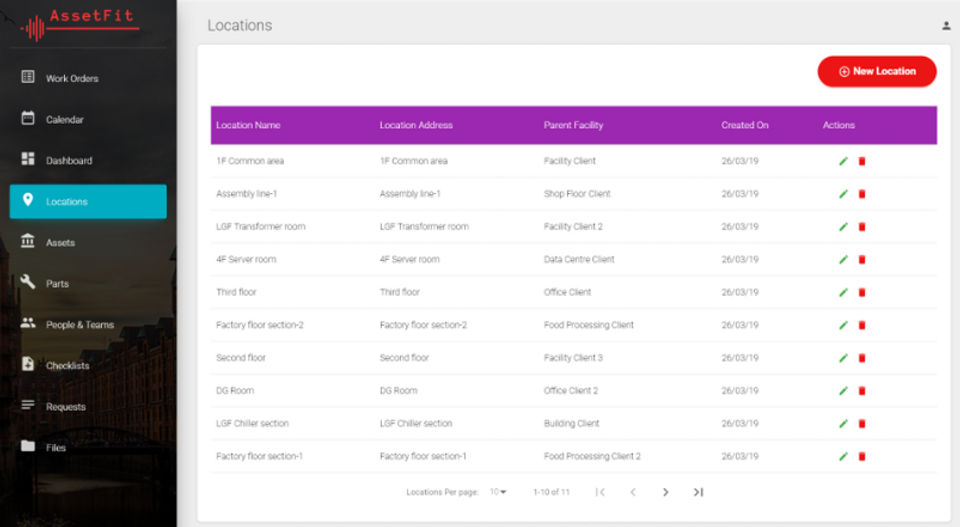Screen dimensions: 960x527
Task: Edit the Factory floor section-2 location
Action: [843, 325]
